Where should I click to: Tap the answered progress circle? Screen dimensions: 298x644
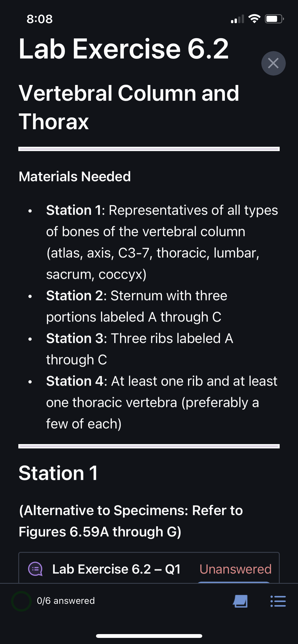click(21, 601)
